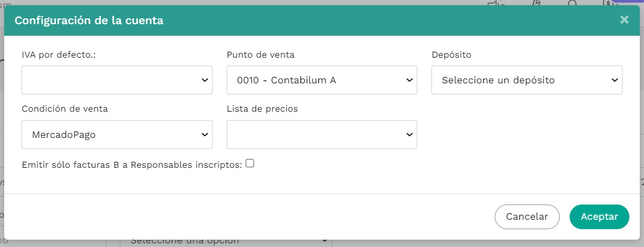Confirm settings with the Aceptar button

click(x=599, y=217)
